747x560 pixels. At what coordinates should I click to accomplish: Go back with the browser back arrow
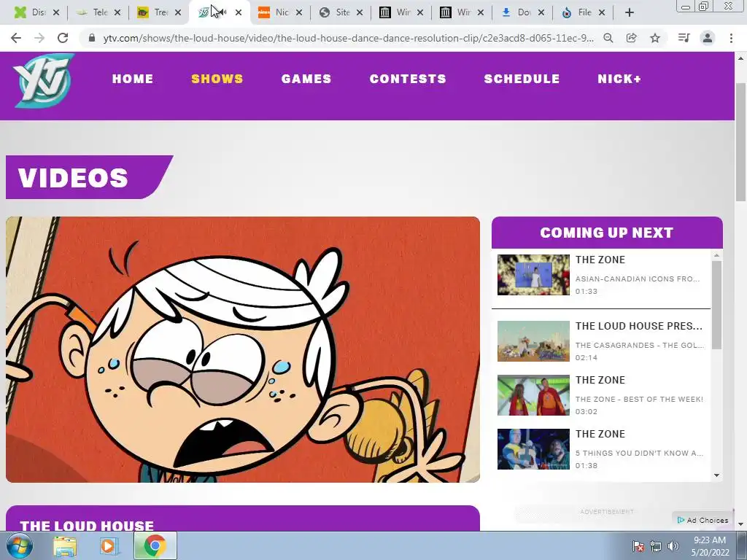(x=16, y=38)
